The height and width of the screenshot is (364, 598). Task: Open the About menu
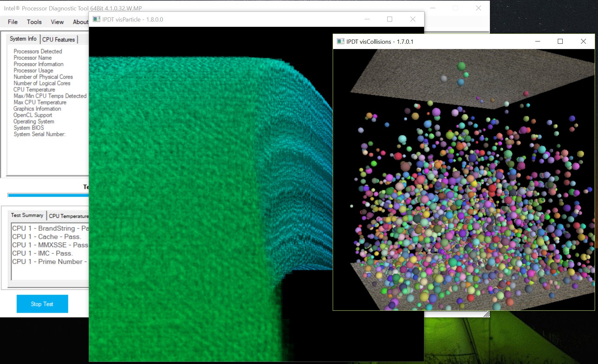pos(80,22)
